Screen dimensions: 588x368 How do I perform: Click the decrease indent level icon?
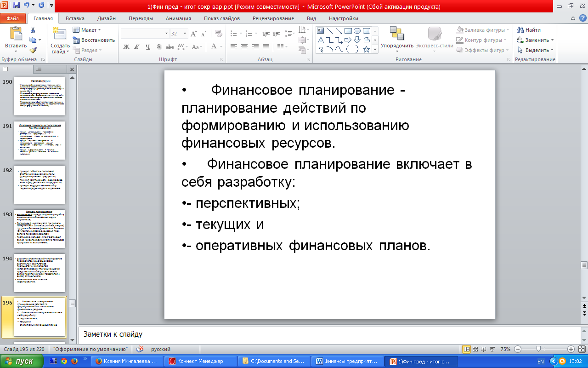point(266,34)
